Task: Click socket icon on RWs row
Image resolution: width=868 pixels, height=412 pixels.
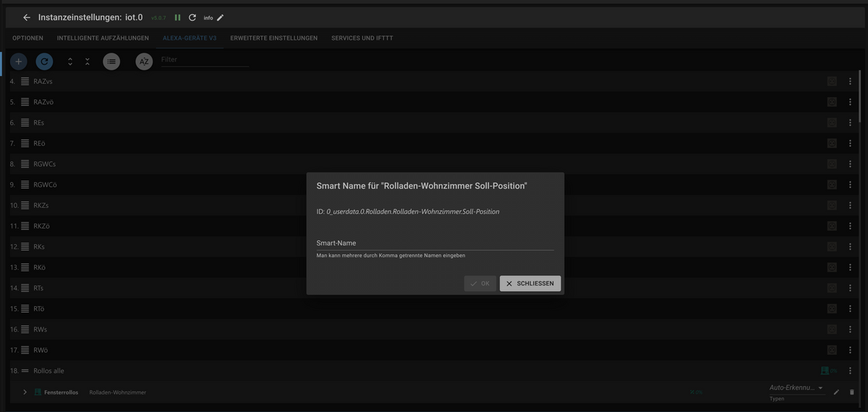Action: coord(832,329)
